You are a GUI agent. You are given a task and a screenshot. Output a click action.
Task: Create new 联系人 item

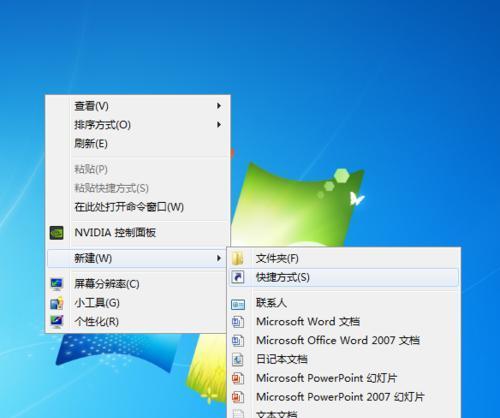[344, 303]
